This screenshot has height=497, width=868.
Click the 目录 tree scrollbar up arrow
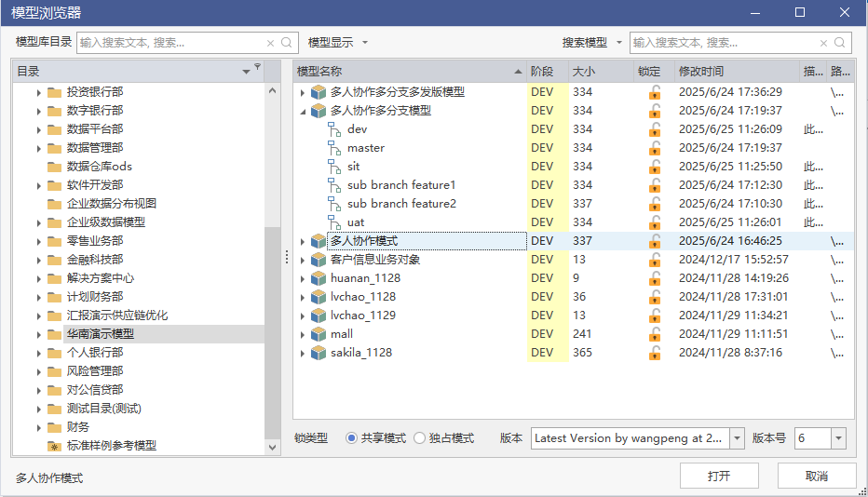(272, 90)
